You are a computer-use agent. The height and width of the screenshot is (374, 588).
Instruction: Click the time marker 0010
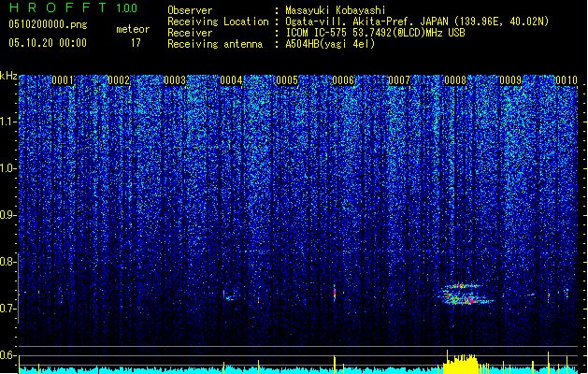tap(566, 80)
